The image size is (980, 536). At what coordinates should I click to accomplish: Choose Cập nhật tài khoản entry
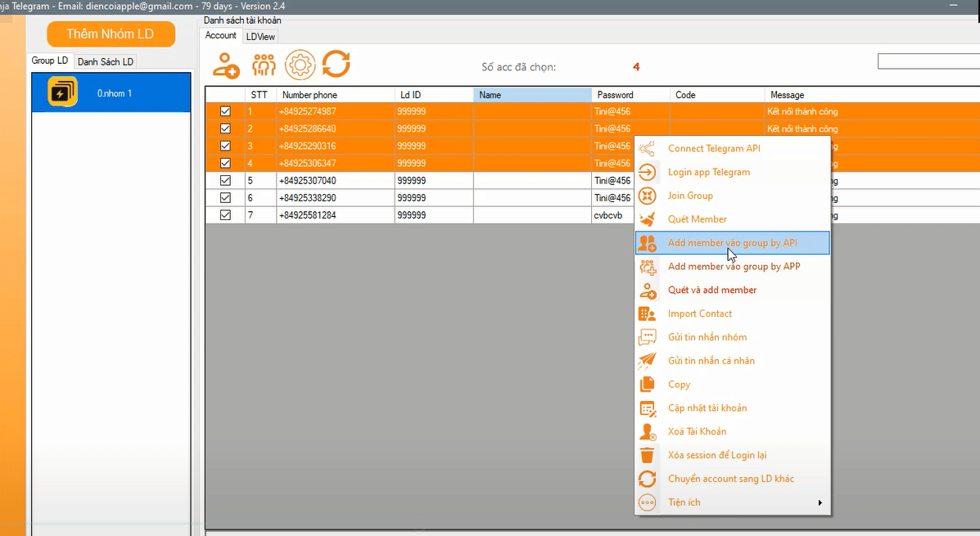[733, 408]
